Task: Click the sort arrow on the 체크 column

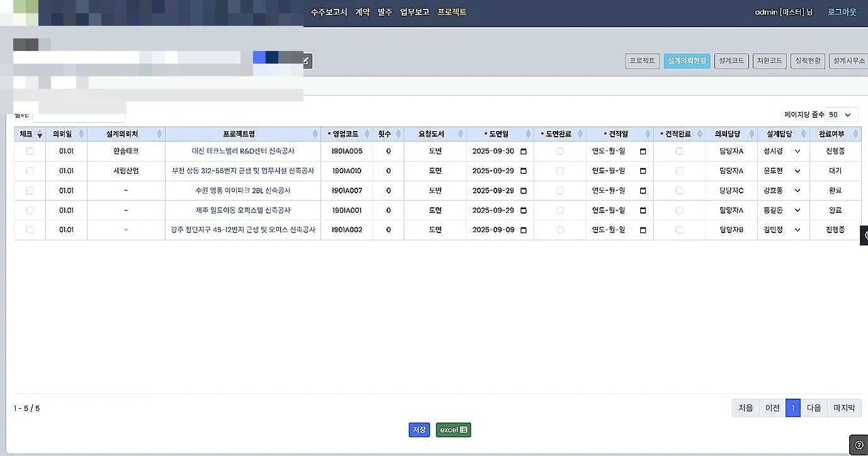Action: [x=38, y=134]
